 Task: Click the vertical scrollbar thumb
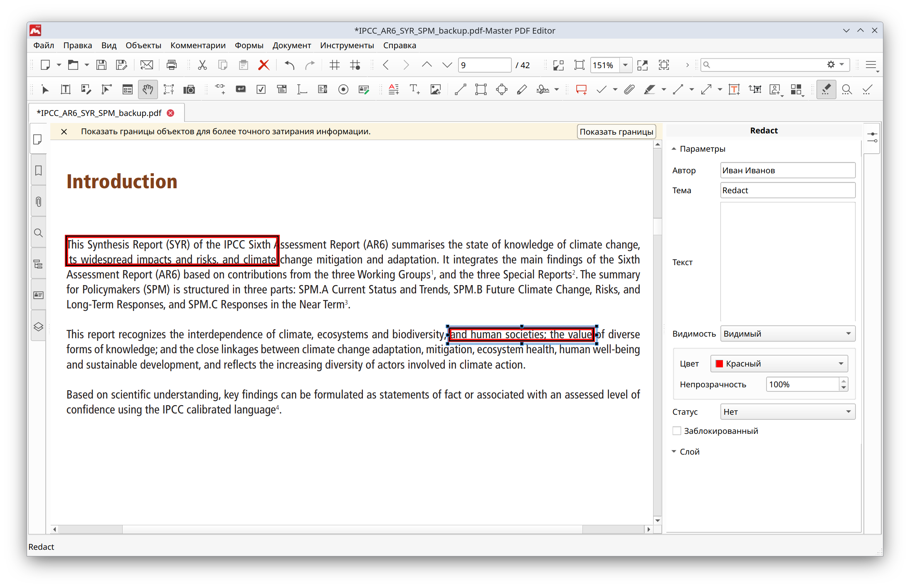tap(657, 226)
